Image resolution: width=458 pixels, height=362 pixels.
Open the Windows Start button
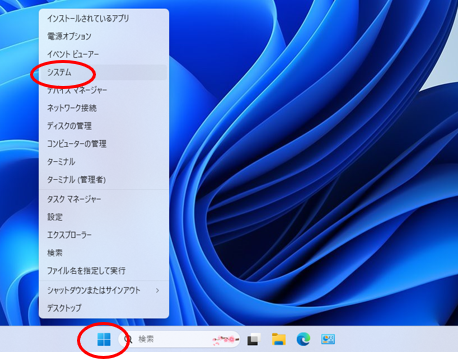click(x=104, y=340)
